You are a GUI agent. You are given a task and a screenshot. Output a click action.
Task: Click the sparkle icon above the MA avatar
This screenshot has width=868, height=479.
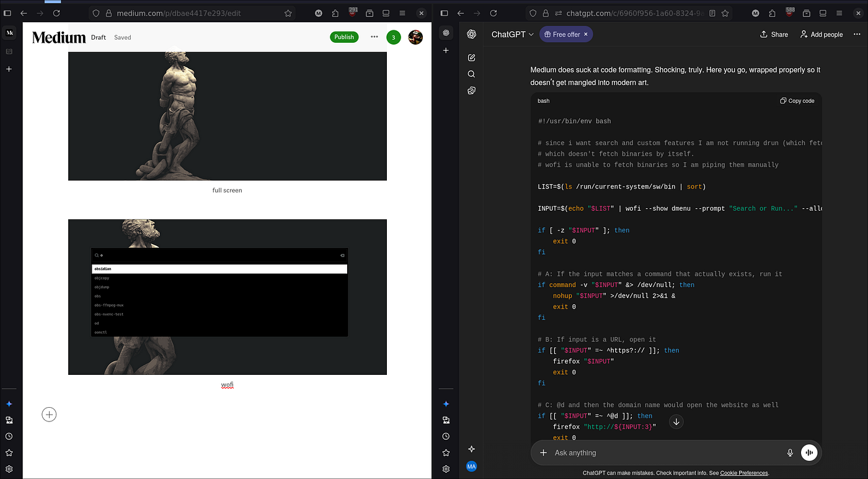pos(471,449)
